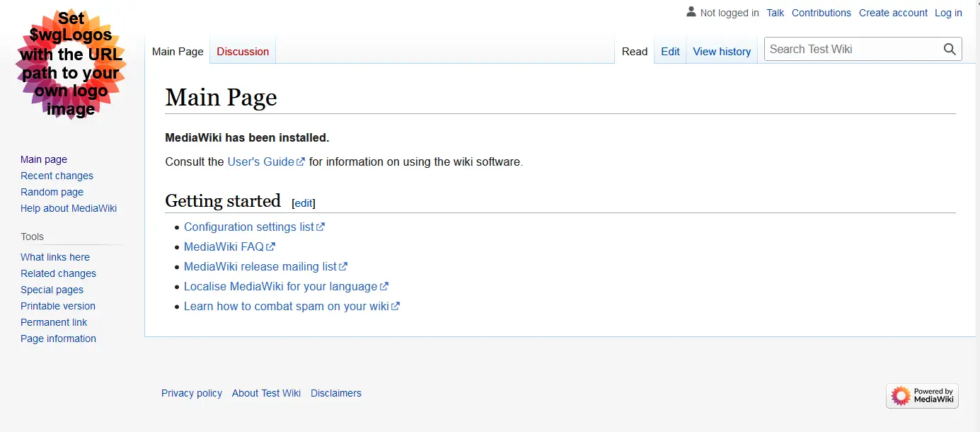
Task: Click the search magnifier icon
Action: pyautogui.click(x=950, y=49)
